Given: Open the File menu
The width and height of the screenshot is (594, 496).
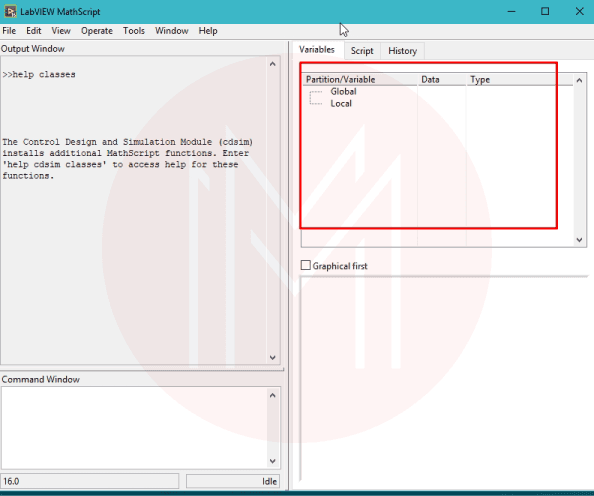Looking at the screenshot, I should [9, 31].
